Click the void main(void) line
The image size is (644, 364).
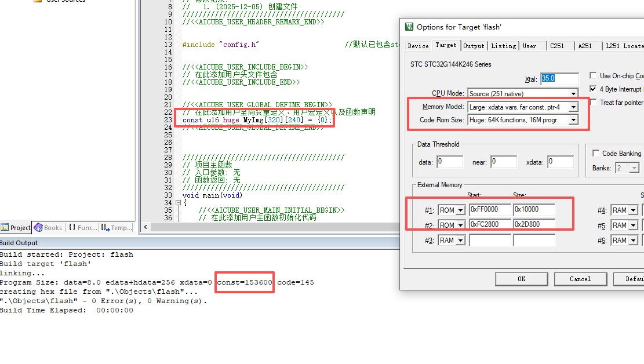tap(212, 195)
